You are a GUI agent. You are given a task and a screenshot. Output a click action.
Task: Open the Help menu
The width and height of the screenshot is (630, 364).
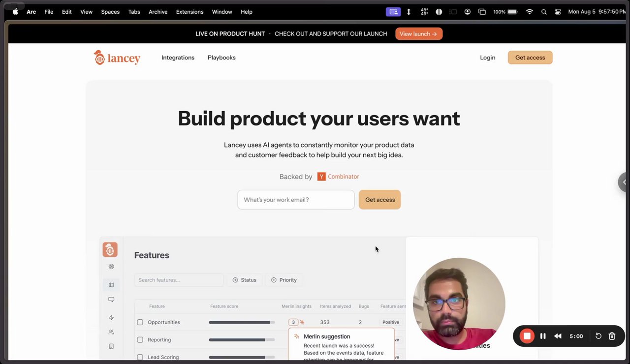pyautogui.click(x=247, y=12)
